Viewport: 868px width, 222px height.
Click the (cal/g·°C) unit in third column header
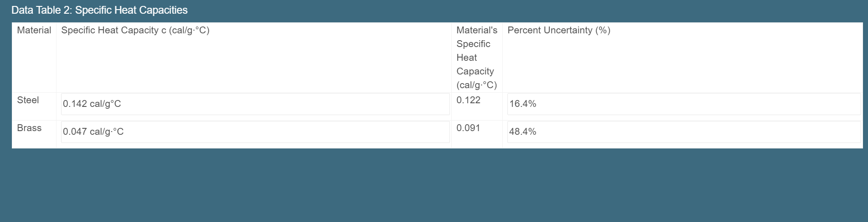pyautogui.click(x=476, y=85)
